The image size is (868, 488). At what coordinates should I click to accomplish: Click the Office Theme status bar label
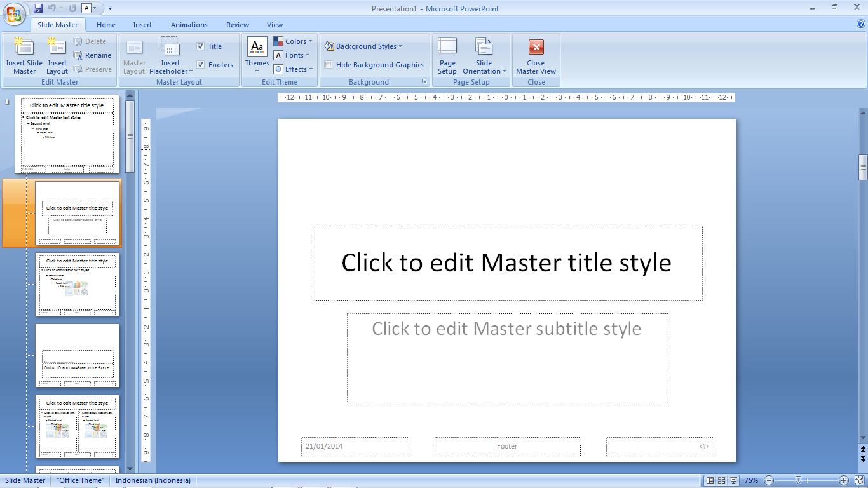coord(80,480)
